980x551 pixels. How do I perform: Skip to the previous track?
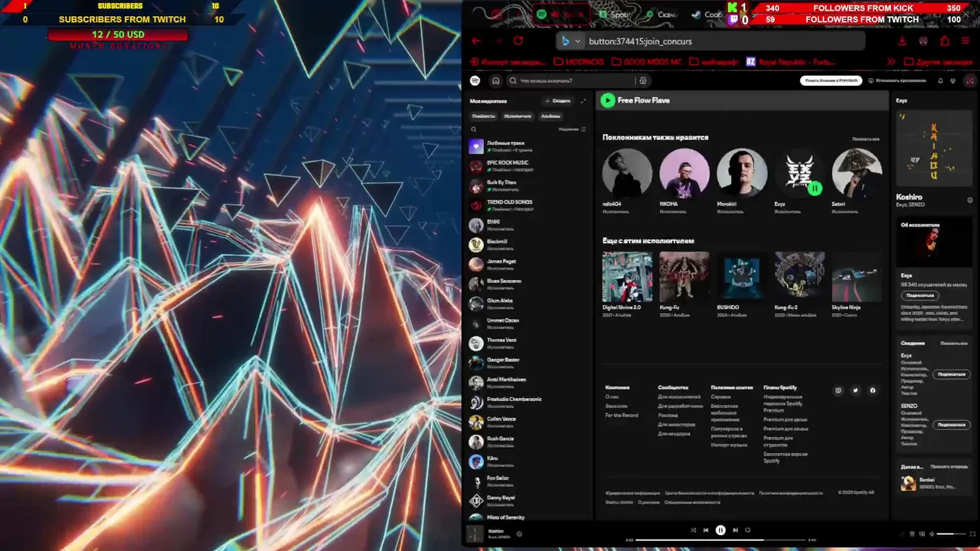706,530
